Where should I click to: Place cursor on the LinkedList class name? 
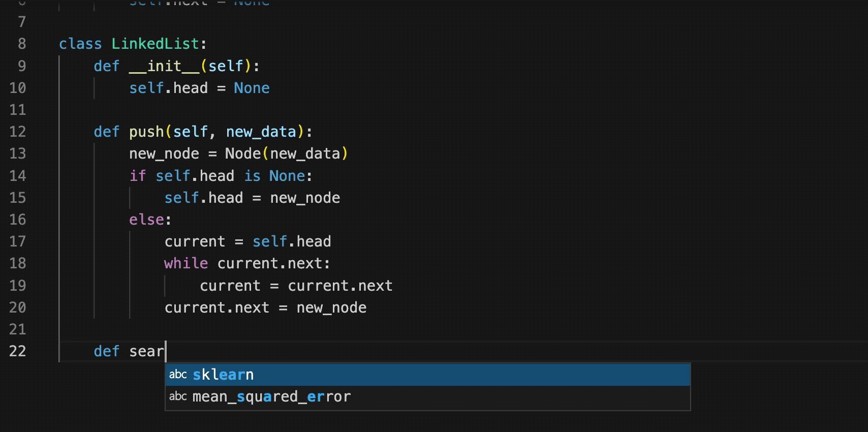pos(155,44)
